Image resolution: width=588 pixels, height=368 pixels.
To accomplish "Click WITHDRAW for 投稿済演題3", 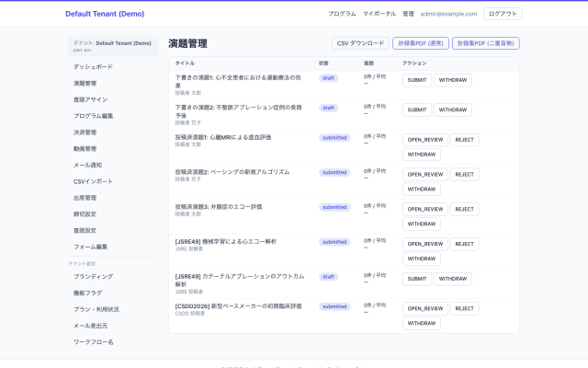I will click(x=422, y=224).
